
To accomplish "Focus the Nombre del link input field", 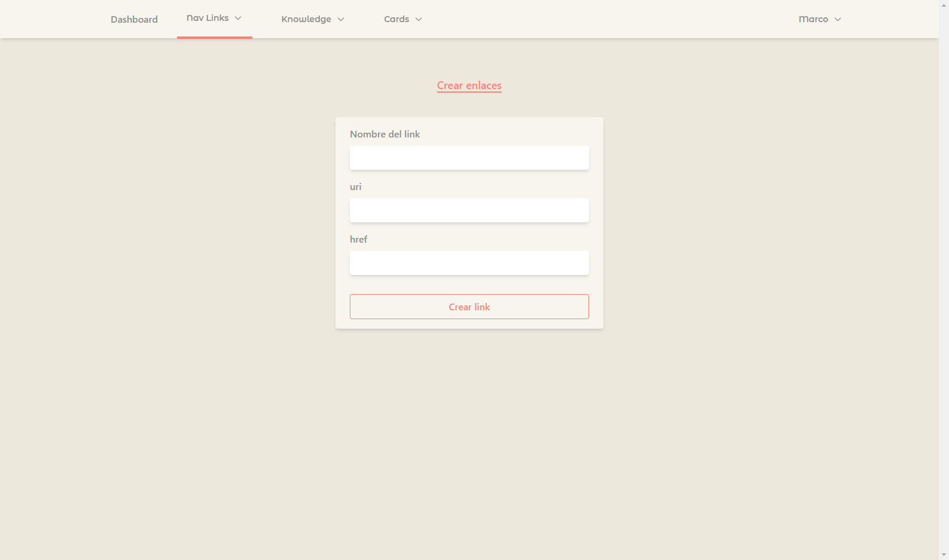I will tap(469, 158).
